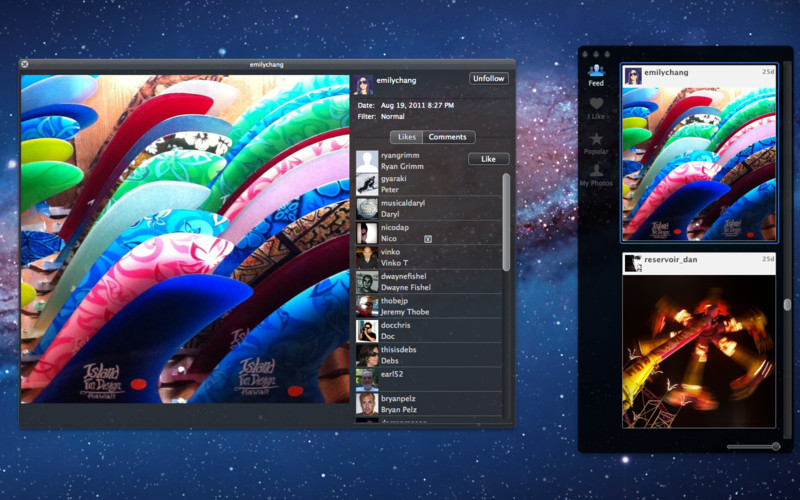Click the small badge next to Nico
This screenshot has height=500, width=800.
428,239
